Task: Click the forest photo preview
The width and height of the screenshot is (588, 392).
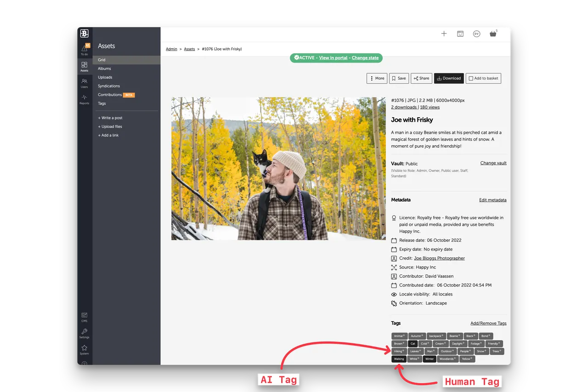Action: [278, 168]
